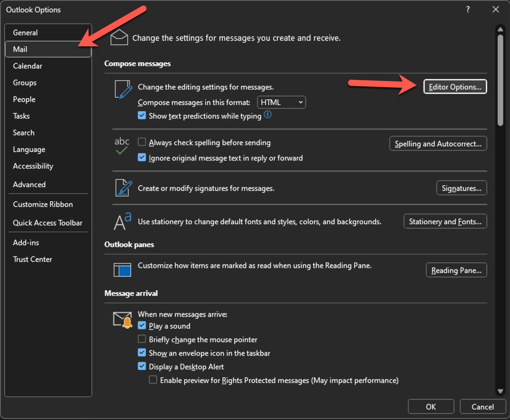The height and width of the screenshot is (420, 510).
Task: Click the text predictions info icon
Action: pyautogui.click(x=268, y=115)
